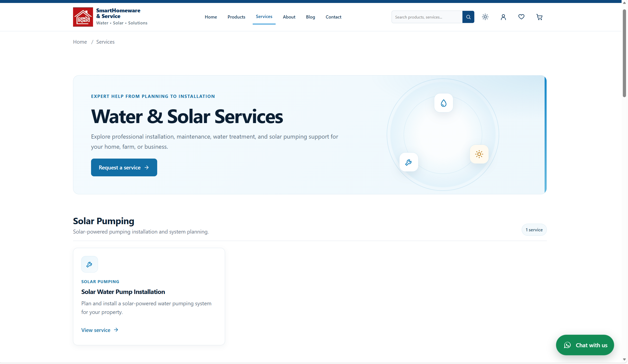Click the Solar Pumping section heading
The image size is (628, 364).
pyautogui.click(x=104, y=221)
